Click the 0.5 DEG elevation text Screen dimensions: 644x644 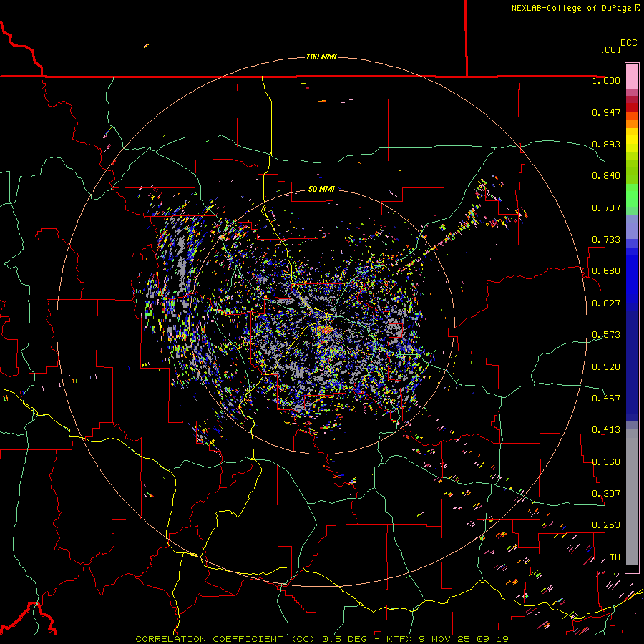[x=346, y=639]
